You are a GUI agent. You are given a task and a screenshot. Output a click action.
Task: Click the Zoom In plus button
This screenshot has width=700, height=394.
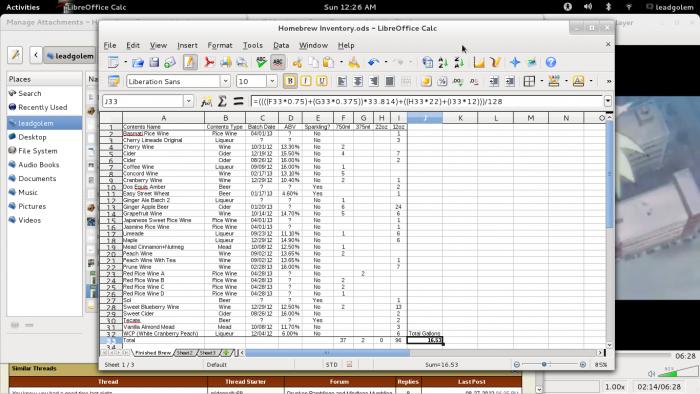(x=583, y=365)
